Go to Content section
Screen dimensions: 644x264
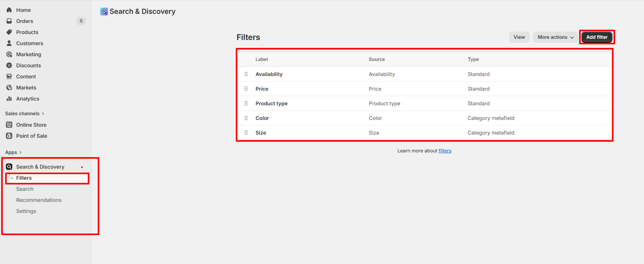pyautogui.click(x=26, y=76)
